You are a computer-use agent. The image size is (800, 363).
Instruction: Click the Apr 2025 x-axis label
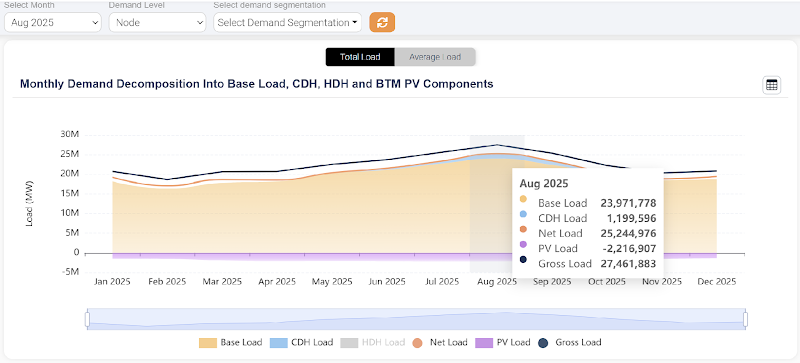(278, 282)
